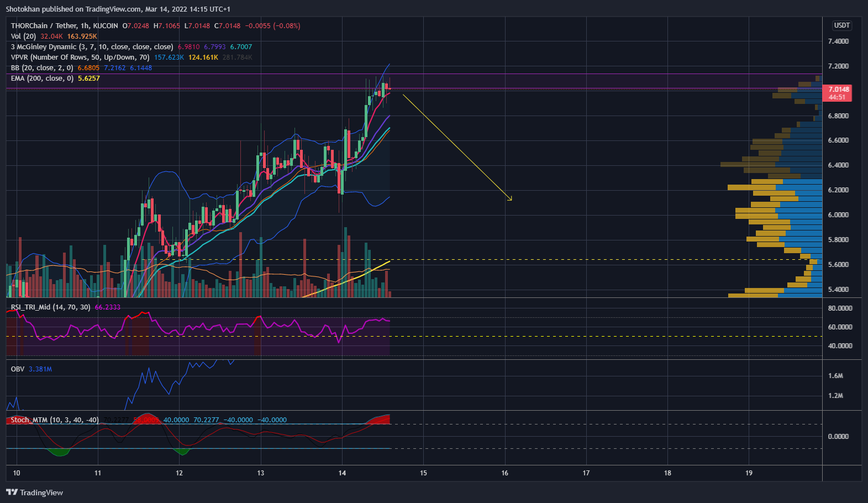Click the OBV indicator label
Viewport: 868px width, 503px height.
click(18, 369)
